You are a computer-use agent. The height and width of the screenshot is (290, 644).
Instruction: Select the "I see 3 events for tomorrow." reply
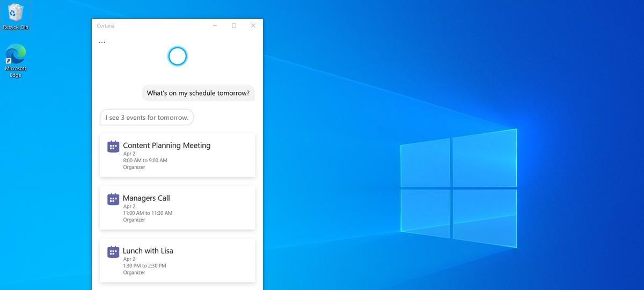pyautogui.click(x=147, y=118)
